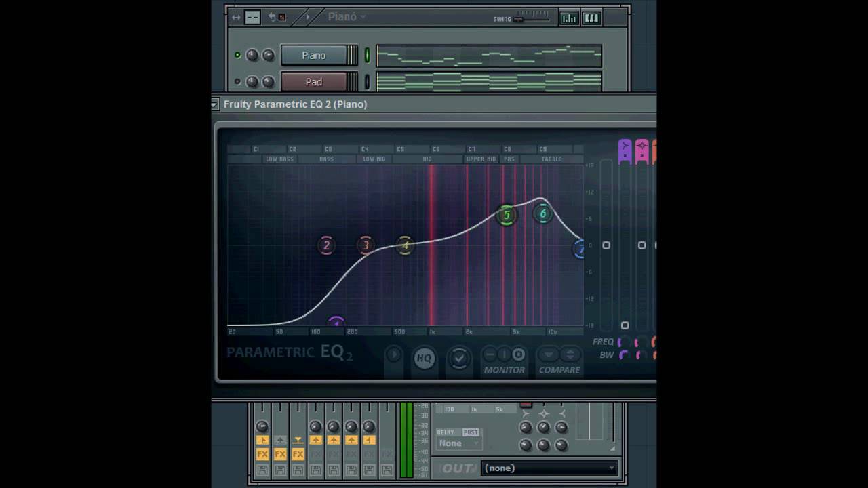
Task: Set monitor mode to middle line option
Action: 503,354
